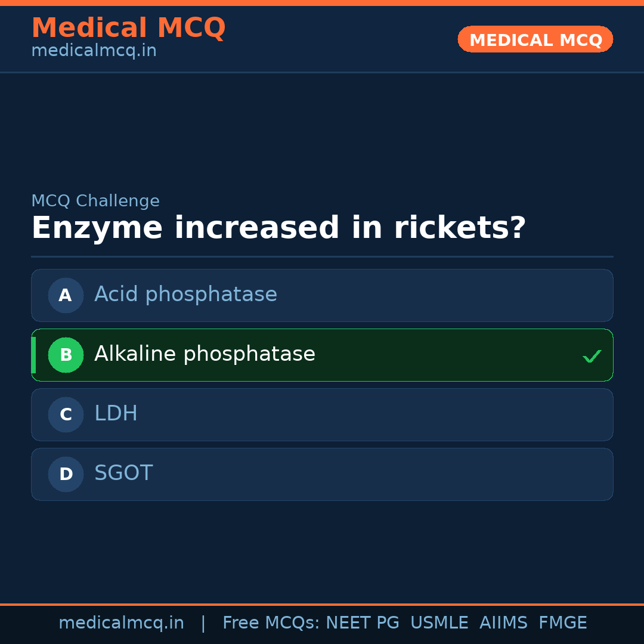Click the "Enzyme increased in rickets?" question
Viewport: 644px width, 644px height.
tap(278, 228)
